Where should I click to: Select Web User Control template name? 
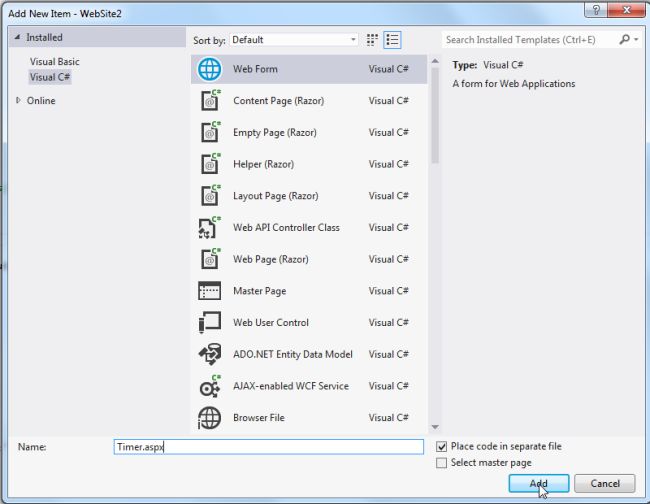tap(271, 322)
